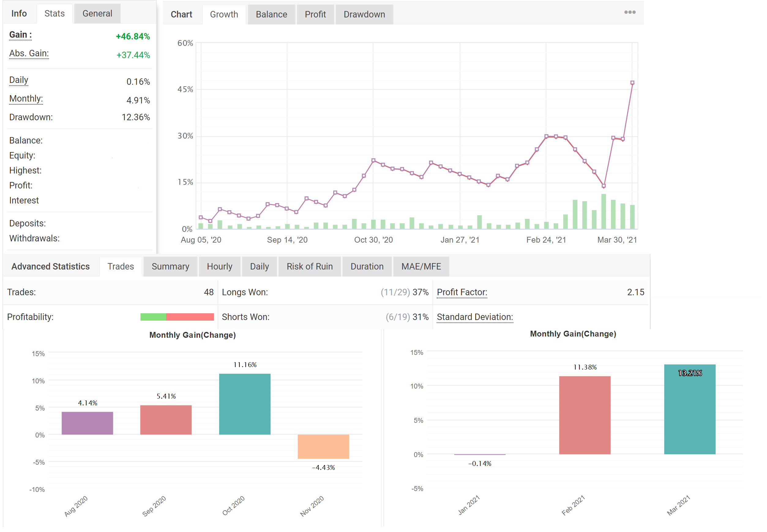Image resolution: width=767 pixels, height=532 pixels.
Task: Switch to the Hourly statistics tab
Action: click(x=219, y=266)
